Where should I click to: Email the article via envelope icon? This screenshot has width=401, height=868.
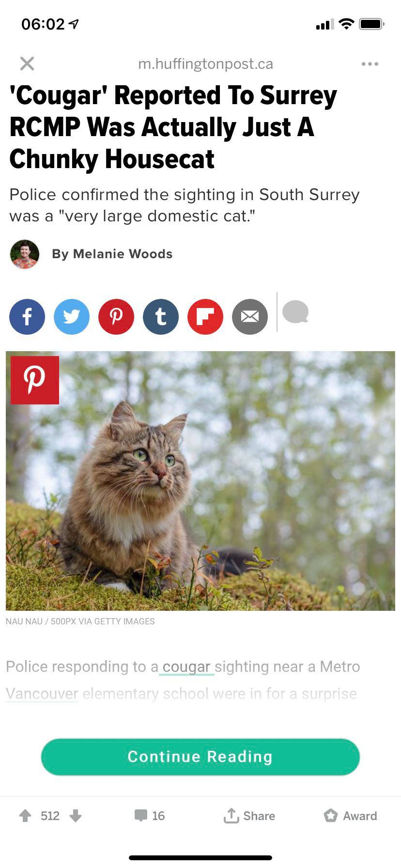[x=250, y=317]
